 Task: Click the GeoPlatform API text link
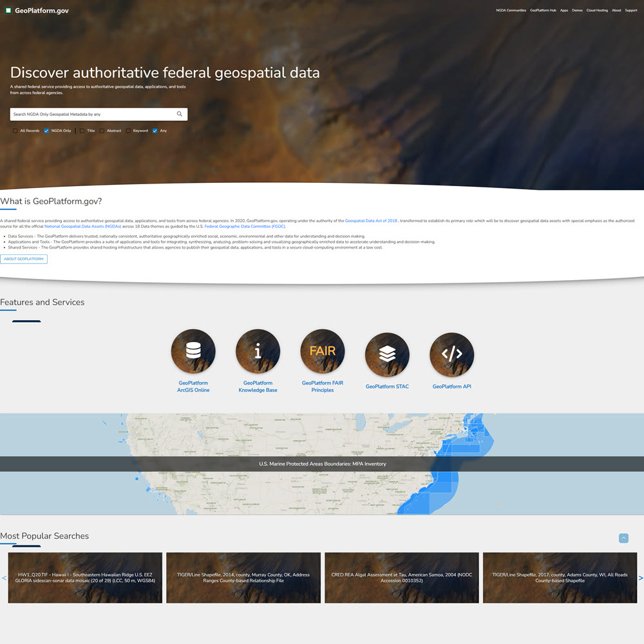pos(452,386)
